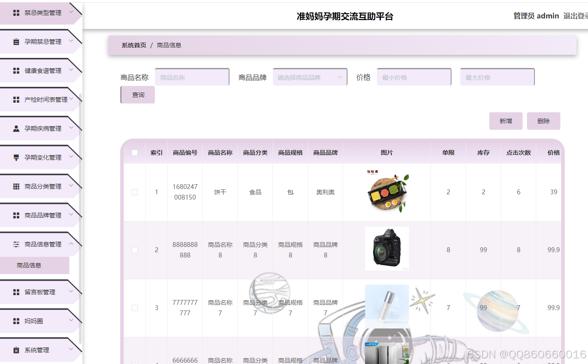Click the 新增 button
Image resolution: width=588 pixels, height=364 pixels.
506,121
